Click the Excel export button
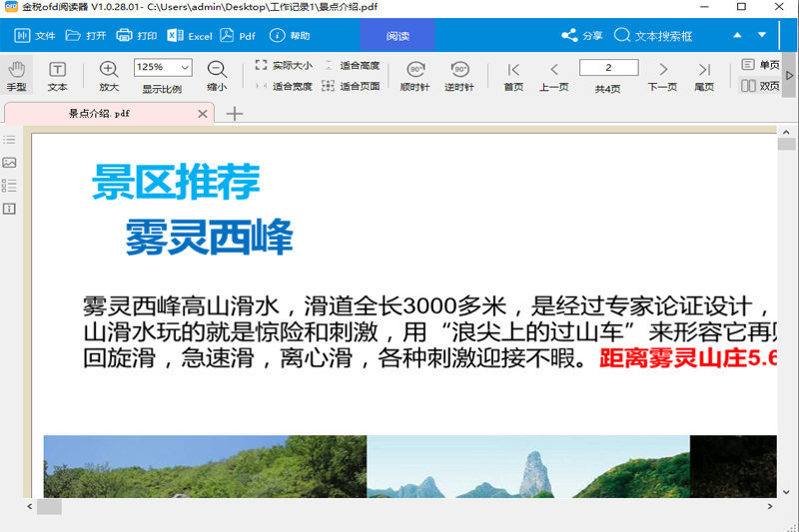This screenshot has width=799, height=532. click(x=190, y=36)
